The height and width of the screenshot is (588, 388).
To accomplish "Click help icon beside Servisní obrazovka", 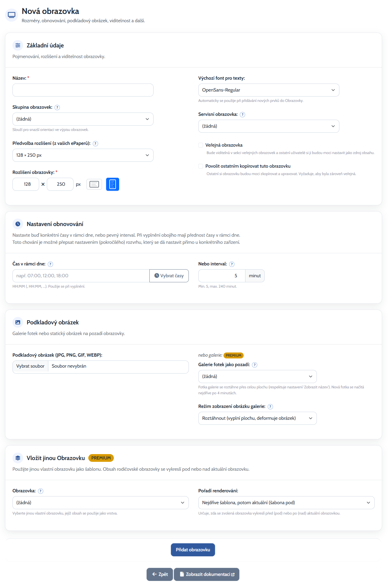I will [242, 115].
